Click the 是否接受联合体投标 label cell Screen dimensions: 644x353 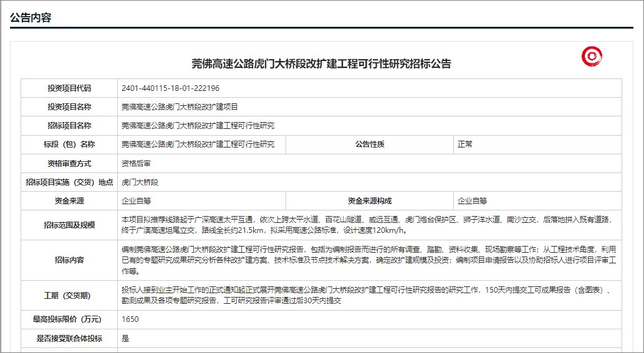(x=69, y=339)
